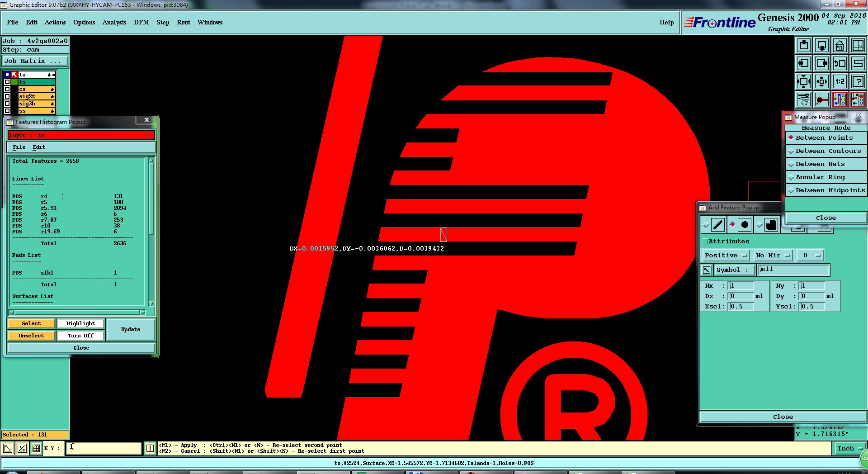Close the Measure Popup via Close button
868x474 pixels.
click(x=826, y=218)
